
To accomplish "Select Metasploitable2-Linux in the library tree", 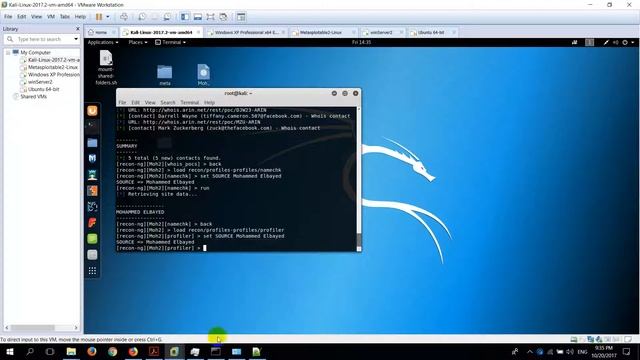I will coord(53,67).
